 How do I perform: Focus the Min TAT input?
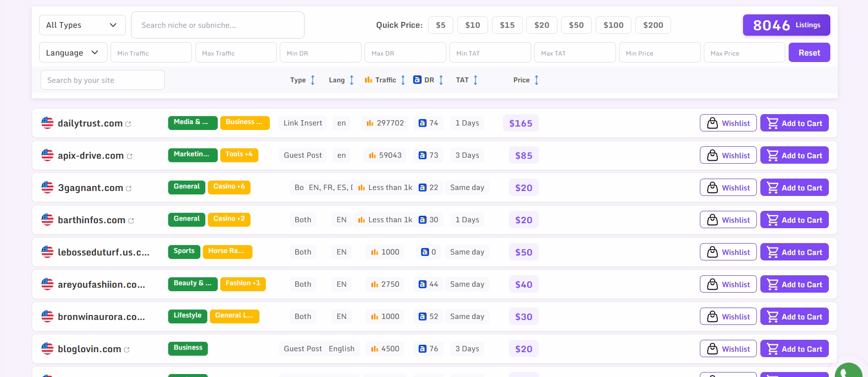click(x=491, y=53)
